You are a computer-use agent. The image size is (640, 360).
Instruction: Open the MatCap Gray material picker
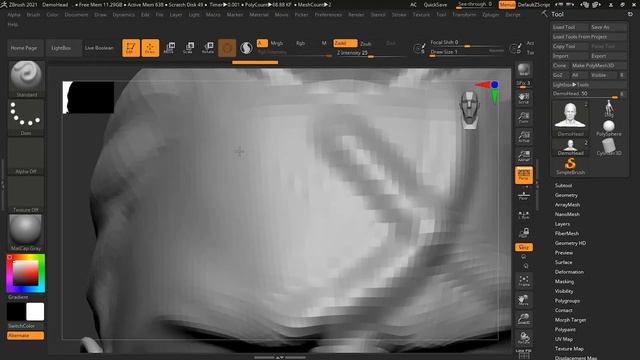coord(26,233)
